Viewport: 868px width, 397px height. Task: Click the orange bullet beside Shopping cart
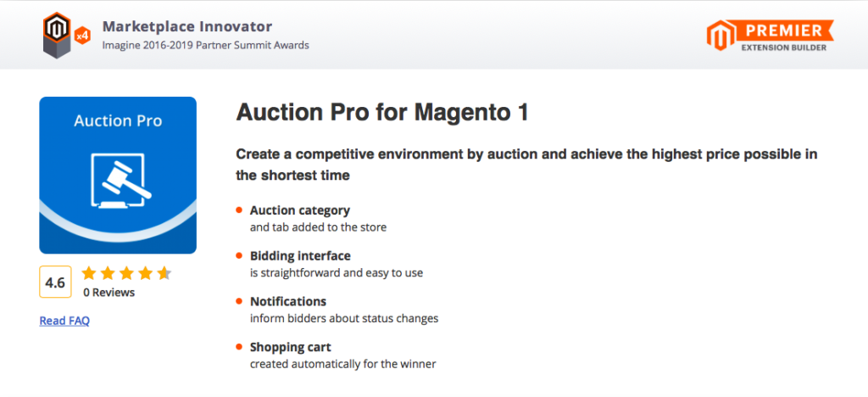click(x=239, y=347)
